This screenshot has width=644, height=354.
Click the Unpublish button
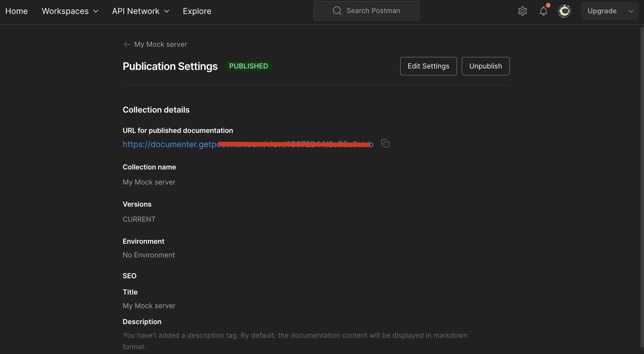[485, 66]
